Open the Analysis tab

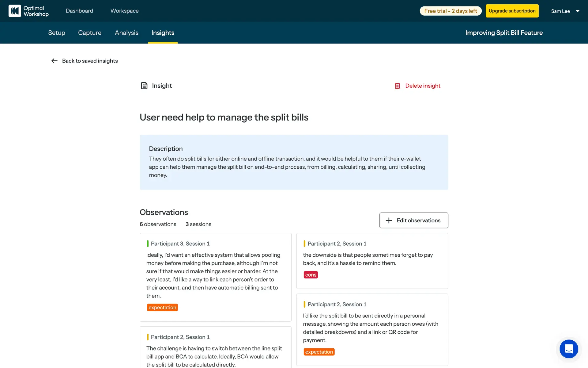[x=126, y=33]
